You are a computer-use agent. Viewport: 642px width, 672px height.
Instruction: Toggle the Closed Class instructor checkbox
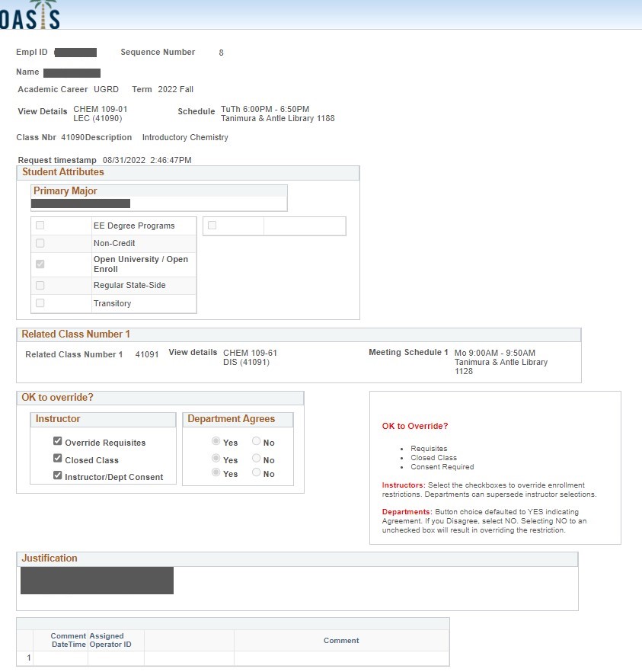tap(58, 459)
